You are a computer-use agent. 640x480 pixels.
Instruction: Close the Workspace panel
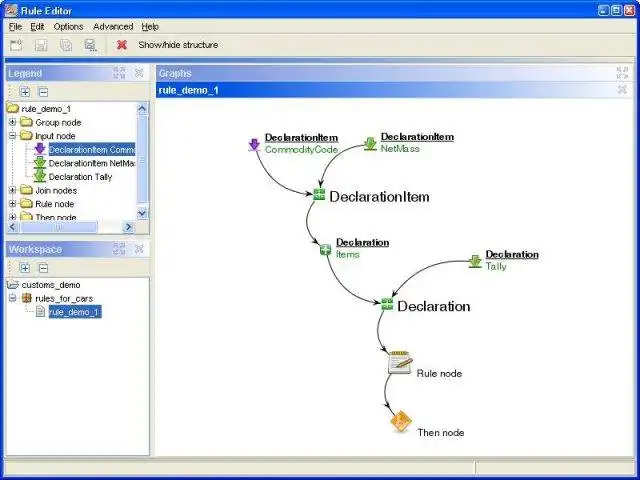139,249
